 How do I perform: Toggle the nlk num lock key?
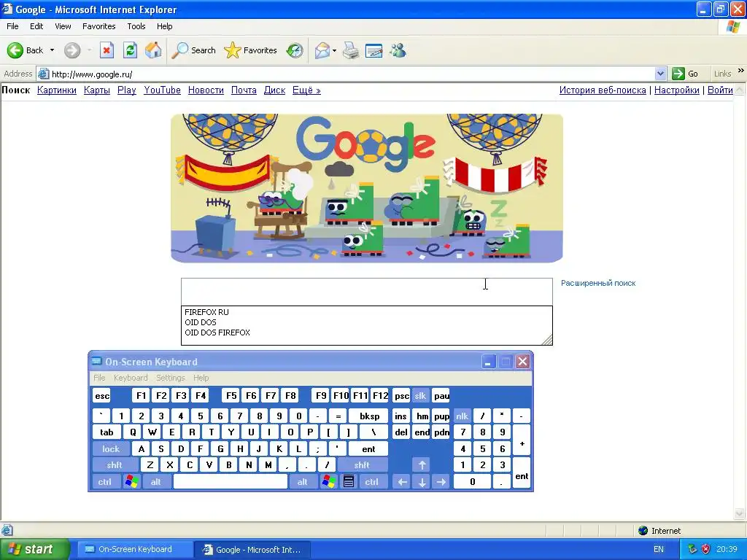pyautogui.click(x=462, y=416)
